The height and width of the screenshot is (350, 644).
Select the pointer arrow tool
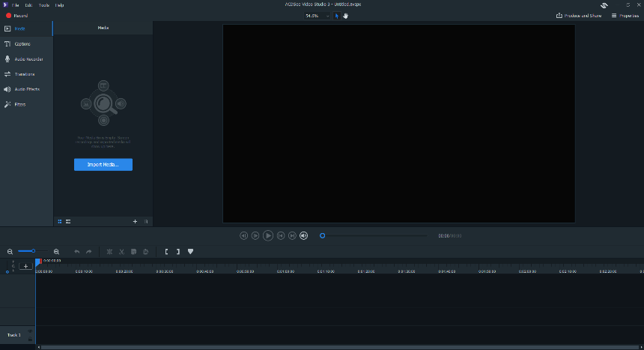(337, 16)
